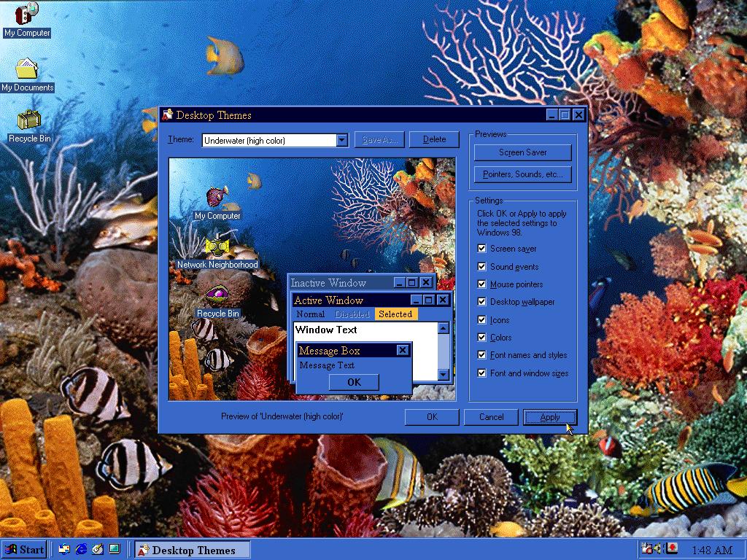This screenshot has height=560, width=747.
Task: Click the red system tray icon next to the clock
Action: tap(672, 549)
